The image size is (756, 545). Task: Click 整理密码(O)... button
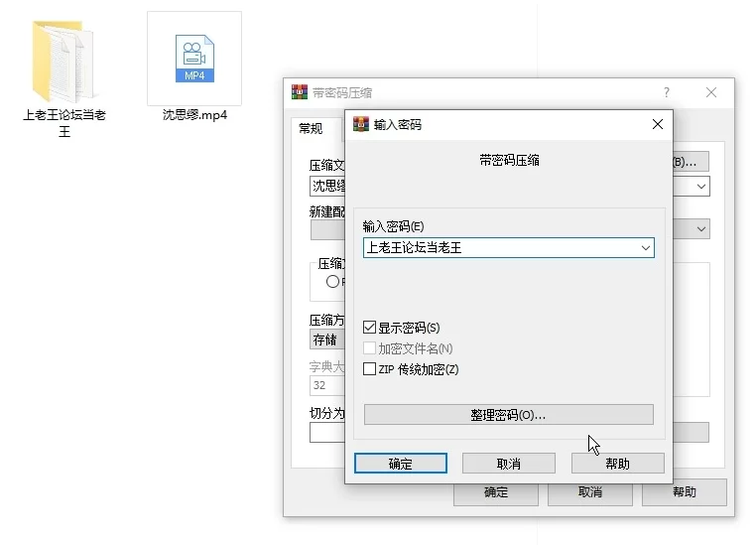point(509,415)
